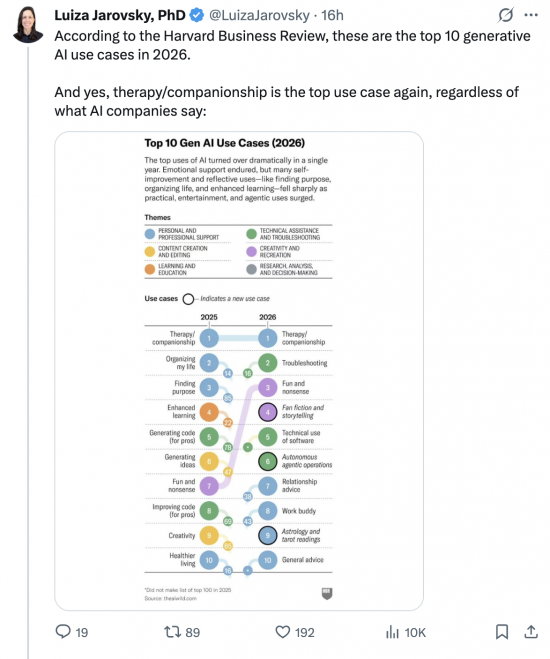Open the @LuizaJarovsky handle link

click(x=259, y=16)
